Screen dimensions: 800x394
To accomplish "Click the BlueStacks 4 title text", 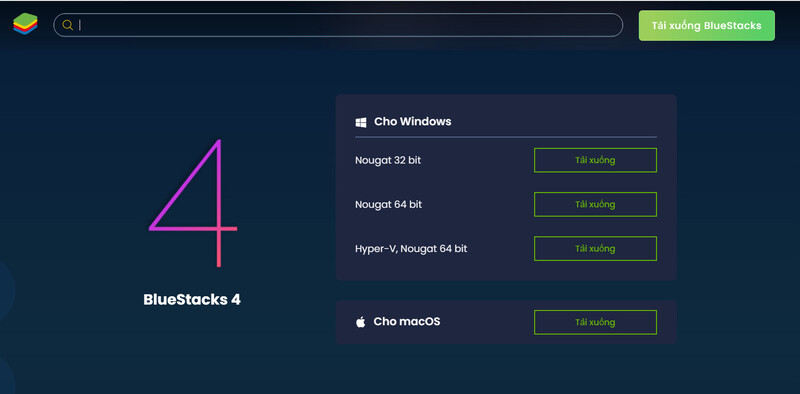I will click(192, 300).
